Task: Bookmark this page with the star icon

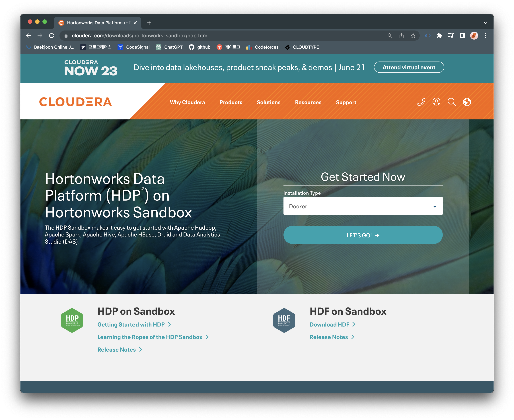Action: 413,36
